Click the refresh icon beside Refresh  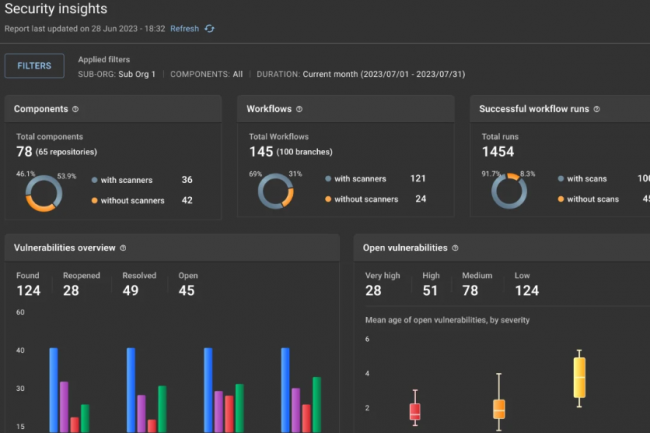pos(210,29)
